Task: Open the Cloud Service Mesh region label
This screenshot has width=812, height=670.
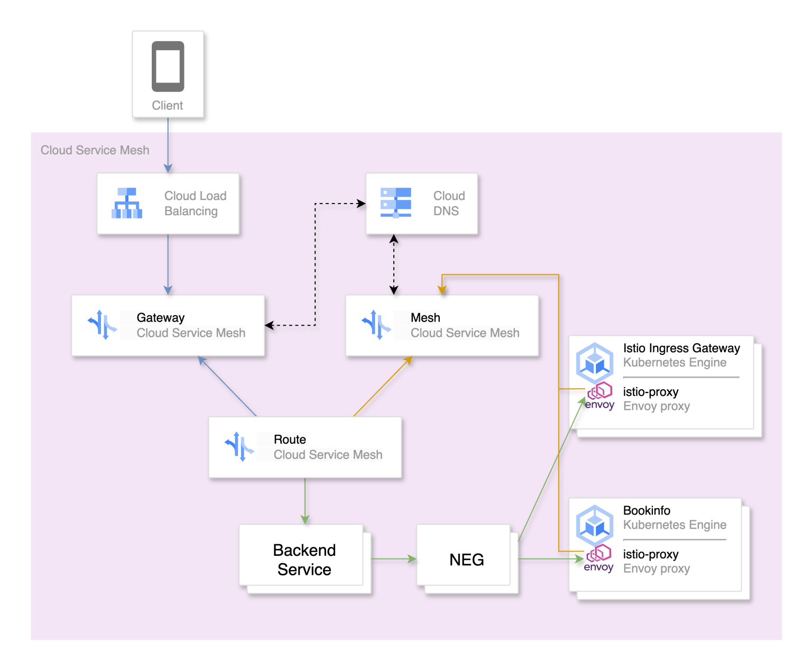Action: tap(95, 150)
